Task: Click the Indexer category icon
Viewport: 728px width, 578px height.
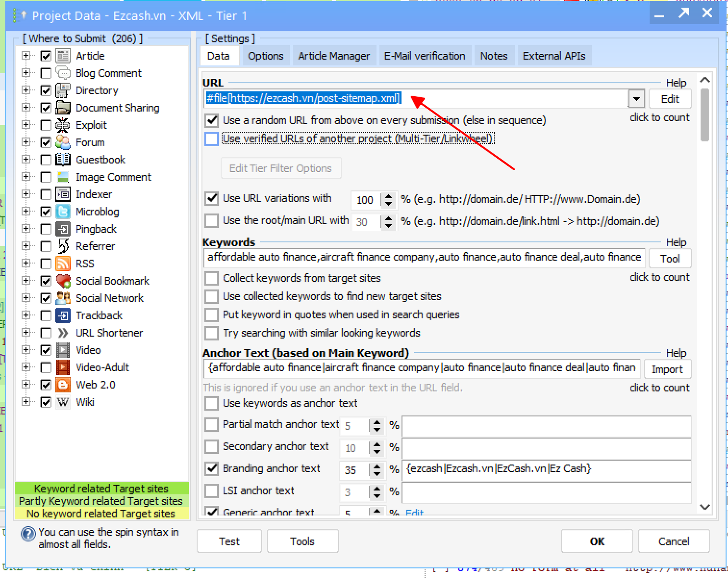Action: coord(63,194)
